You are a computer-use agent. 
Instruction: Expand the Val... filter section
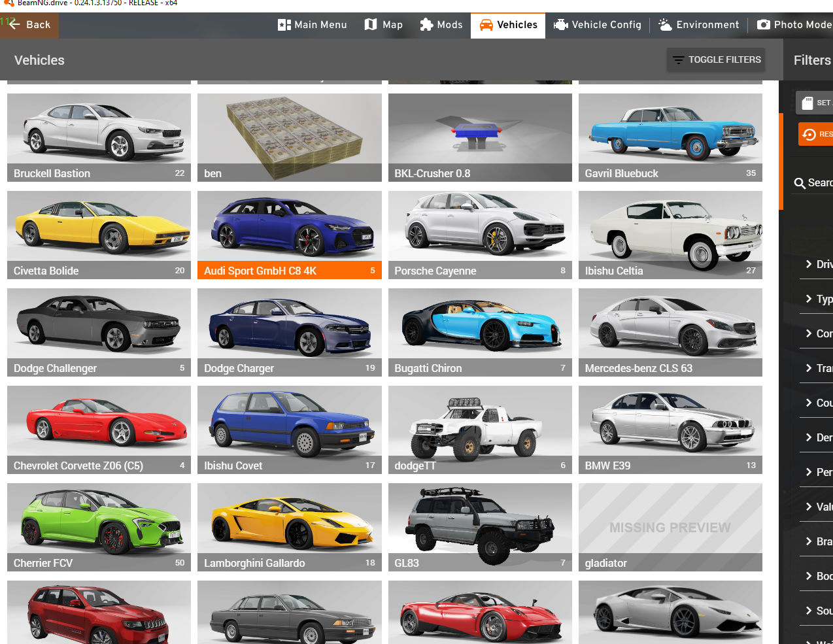click(816, 507)
